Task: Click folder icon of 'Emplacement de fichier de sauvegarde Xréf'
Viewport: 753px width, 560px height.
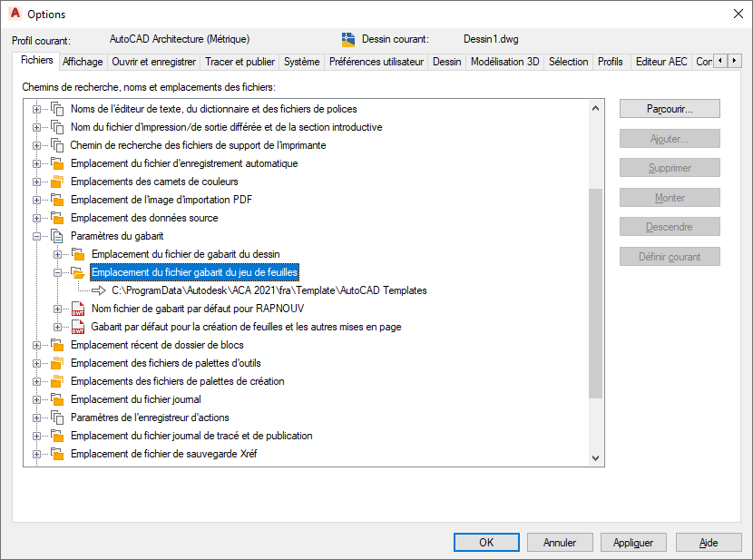Action: [57, 455]
